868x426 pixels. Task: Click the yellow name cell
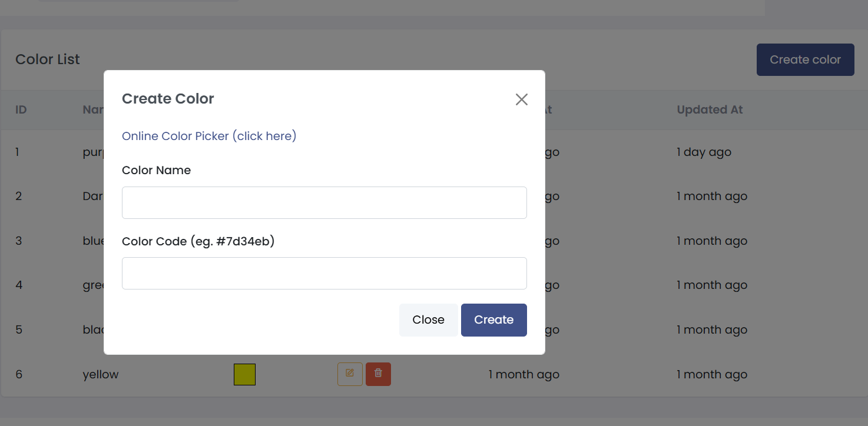[101, 374]
